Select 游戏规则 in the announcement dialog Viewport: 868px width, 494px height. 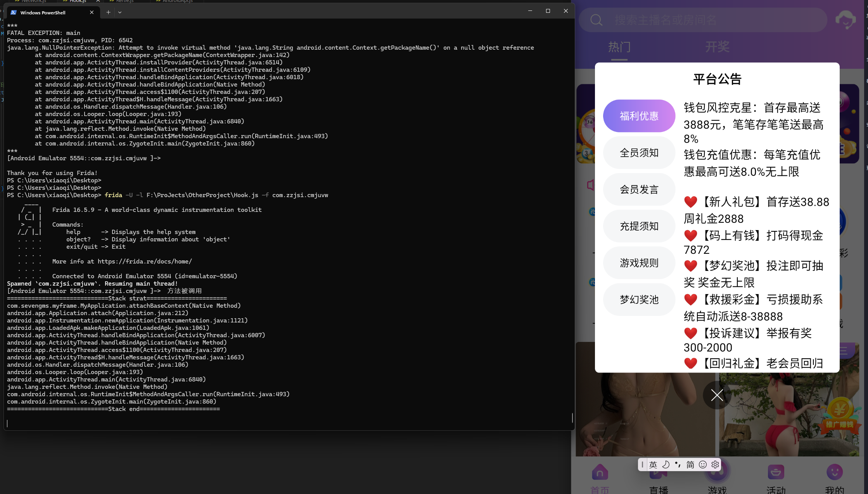pos(639,263)
